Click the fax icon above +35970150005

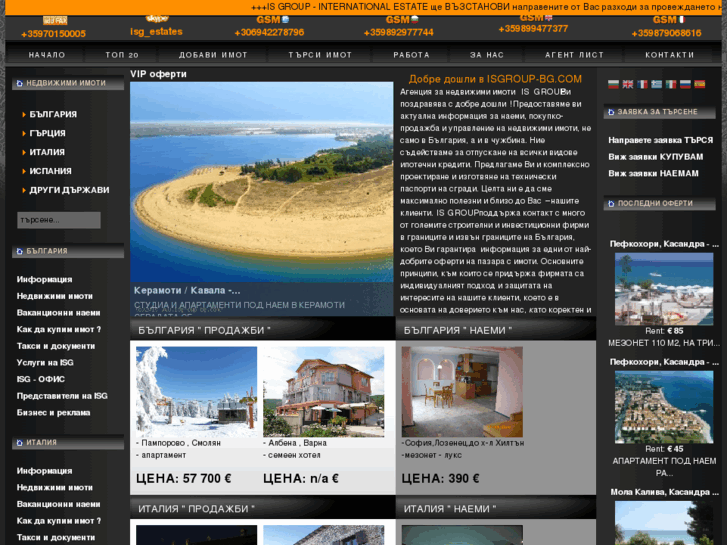click(x=55, y=20)
